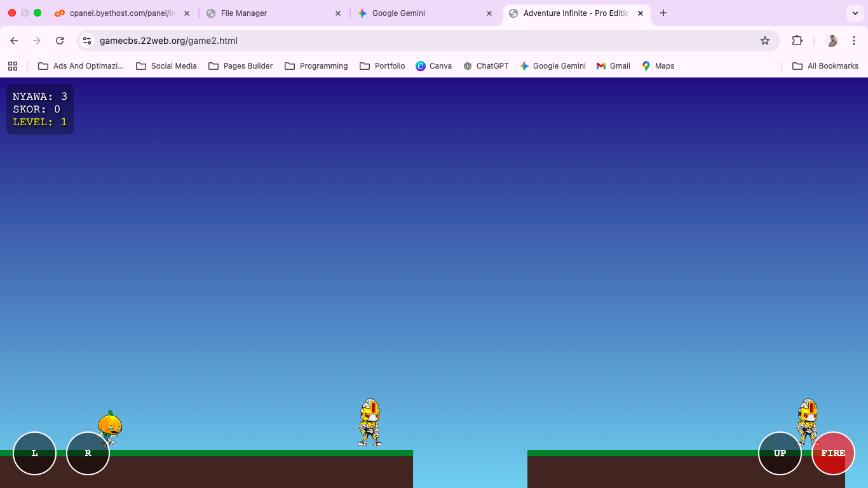Select the LEVEL indicator text in the HUD
The image size is (868, 488).
tap(39, 121)
